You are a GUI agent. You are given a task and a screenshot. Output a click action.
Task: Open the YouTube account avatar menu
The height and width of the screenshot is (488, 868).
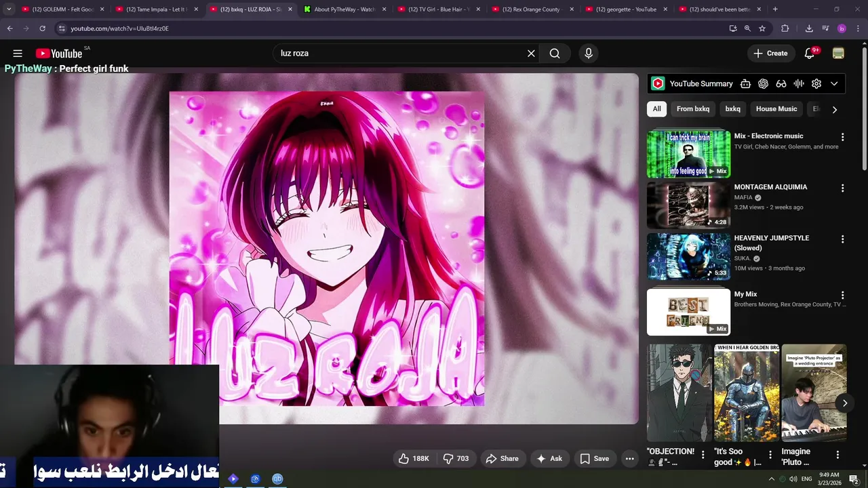click(838, 54)
